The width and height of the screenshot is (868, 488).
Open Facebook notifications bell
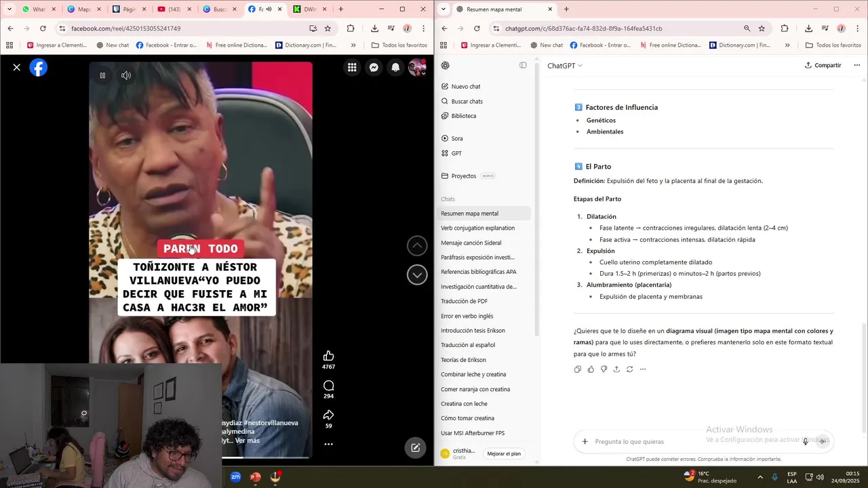(x=395, y=67)
